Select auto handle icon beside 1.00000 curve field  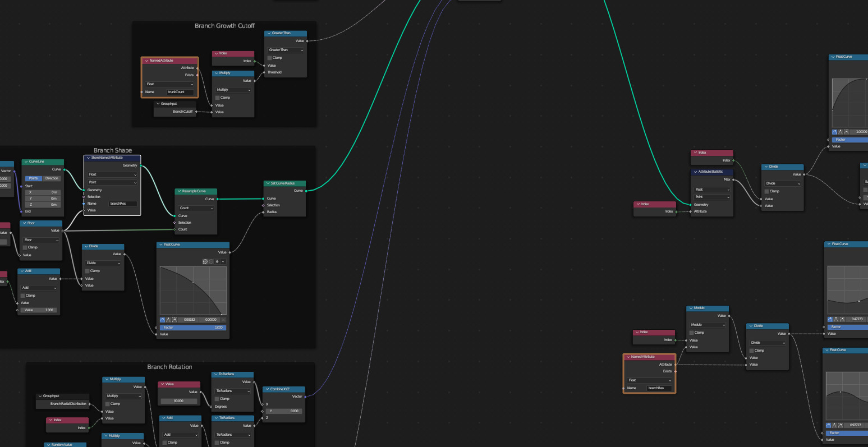834,132
